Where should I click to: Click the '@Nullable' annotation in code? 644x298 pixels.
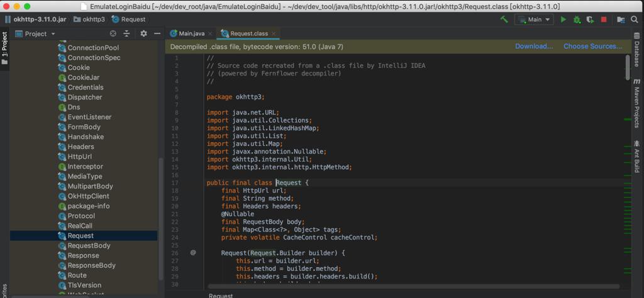tap(238, 214)
